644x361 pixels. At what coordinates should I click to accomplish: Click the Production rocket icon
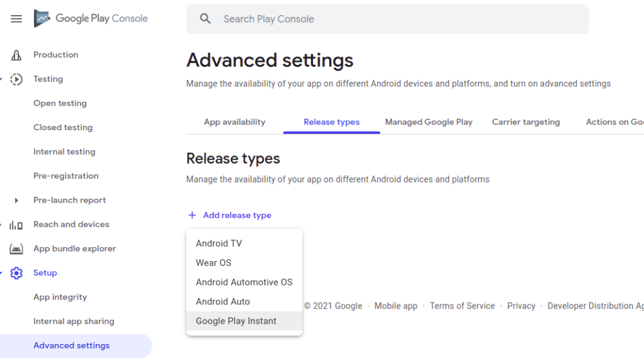click(x=16, y=55)
